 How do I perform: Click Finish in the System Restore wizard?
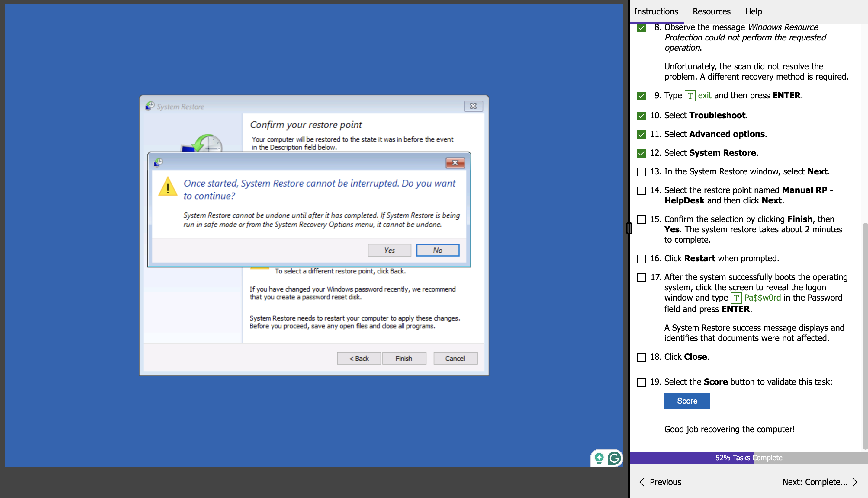coord(404,358)
